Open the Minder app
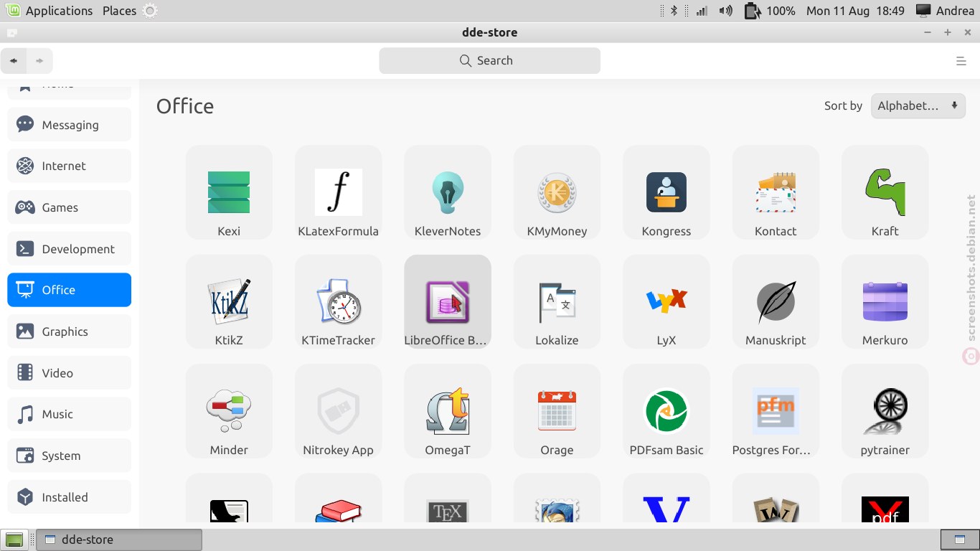Image resolution: width=980 pixels, height=551 pixels. tap(229, 411)
